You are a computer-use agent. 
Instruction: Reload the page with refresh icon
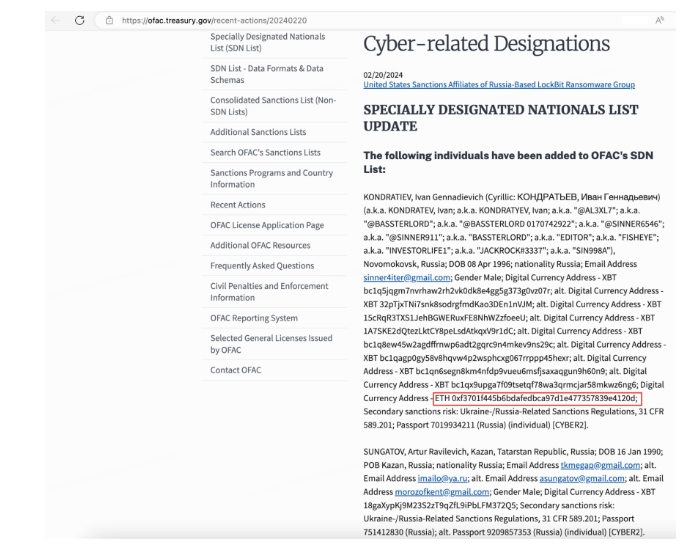[80, 20]
